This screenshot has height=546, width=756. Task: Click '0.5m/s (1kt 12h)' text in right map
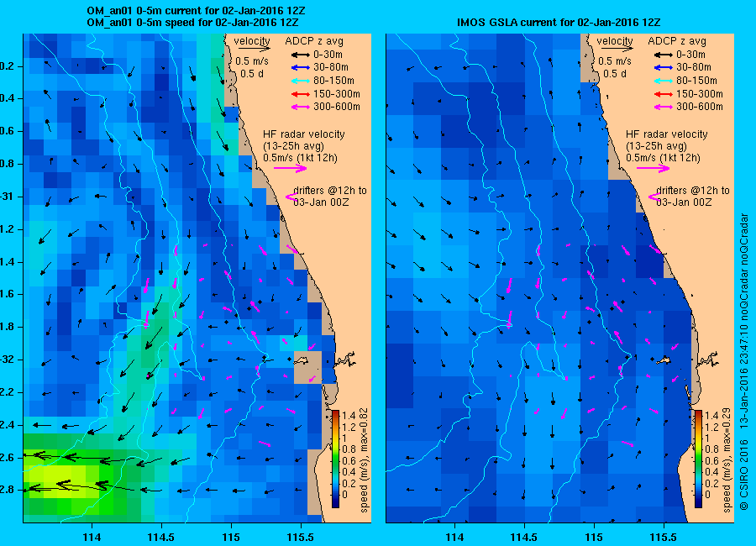click(663, 158)
